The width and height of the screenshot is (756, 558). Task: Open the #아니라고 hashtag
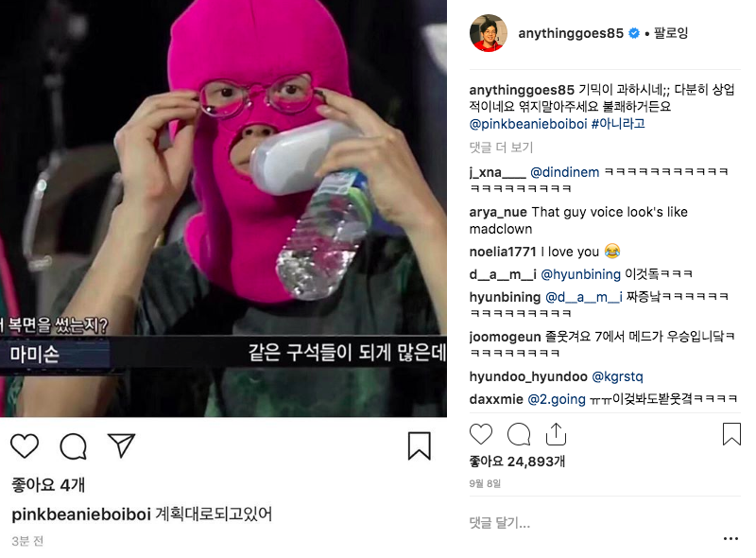[618, 124]
